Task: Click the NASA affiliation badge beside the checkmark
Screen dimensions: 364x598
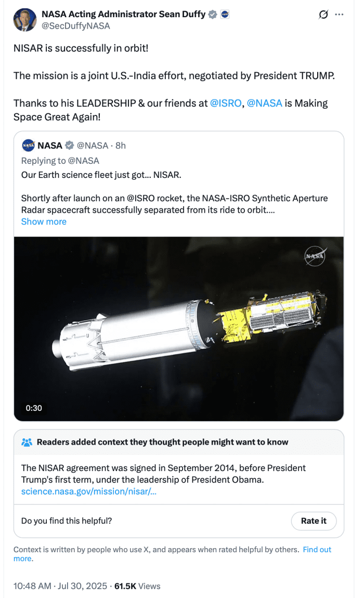Action: 225,14
